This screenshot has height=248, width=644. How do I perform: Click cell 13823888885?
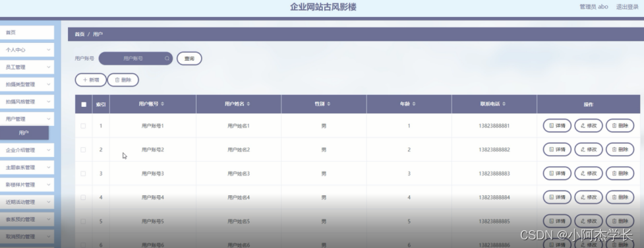pyautogui.click(x=494, y=221)
